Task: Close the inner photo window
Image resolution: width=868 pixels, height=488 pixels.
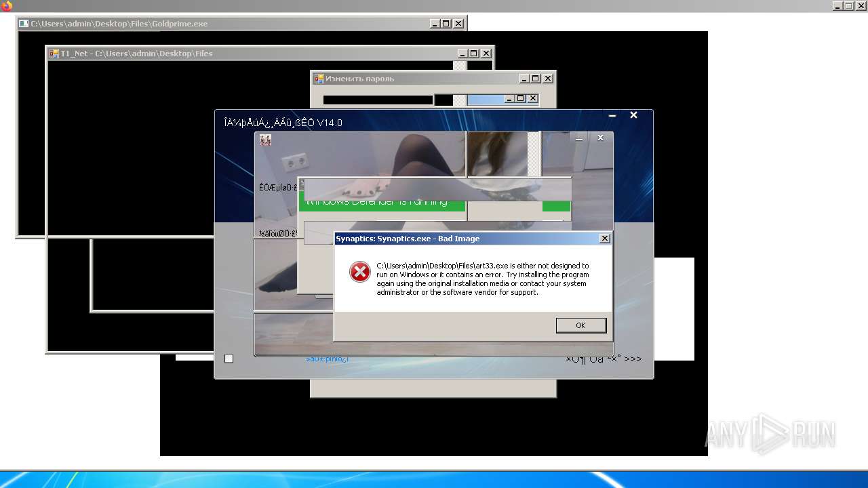Action: 600,138
